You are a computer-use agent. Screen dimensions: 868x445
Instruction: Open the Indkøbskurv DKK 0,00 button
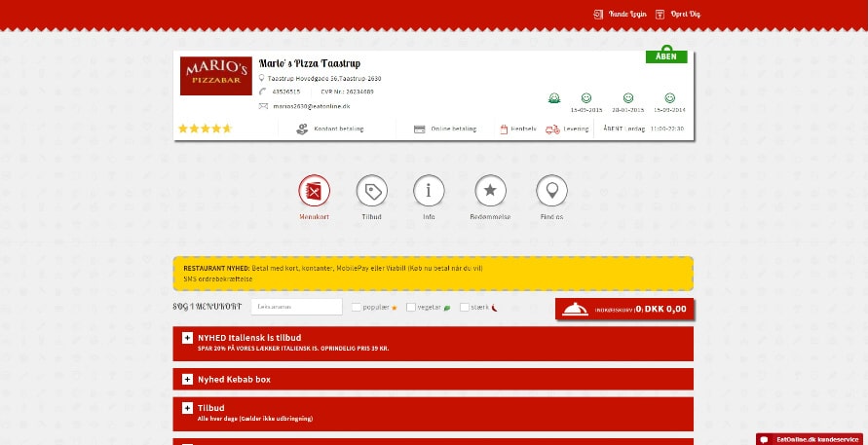pyautogui.click(x=624, y=309)
